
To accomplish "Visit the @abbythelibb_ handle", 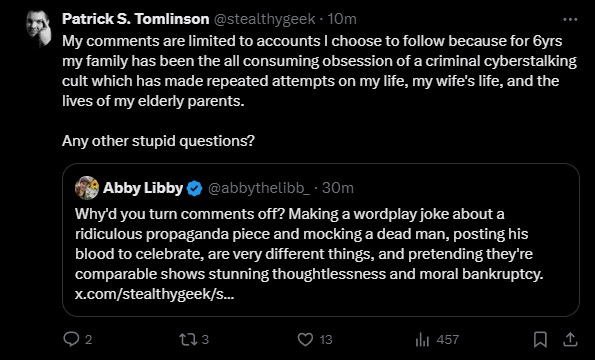I will point(259,188).
